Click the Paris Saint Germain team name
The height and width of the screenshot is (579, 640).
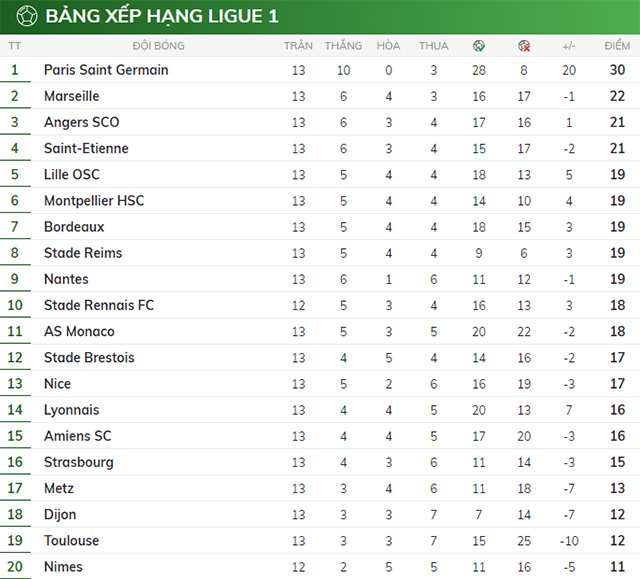106,70
